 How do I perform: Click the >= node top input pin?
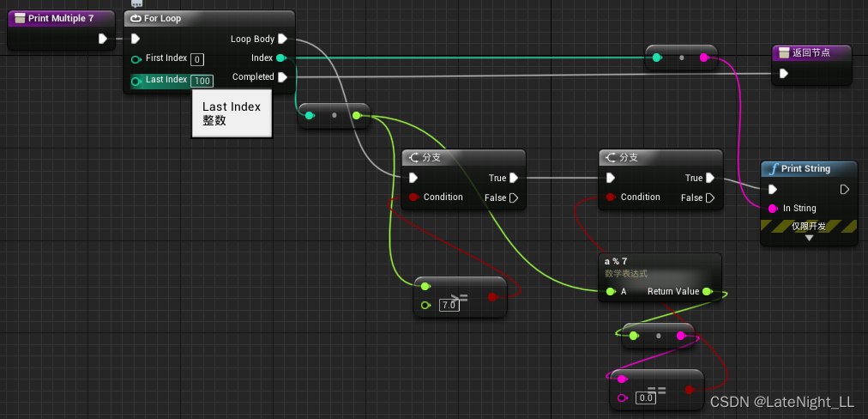pyautogui.click(x=425, y=286)
